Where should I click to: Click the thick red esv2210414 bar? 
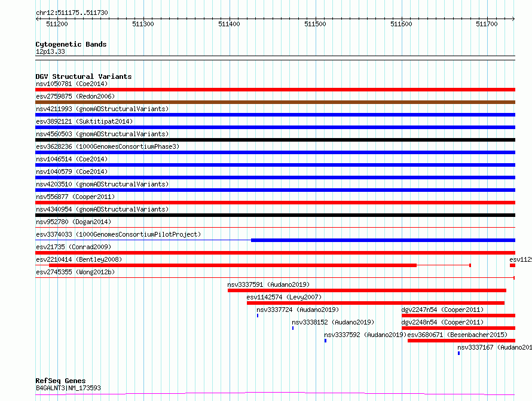(x=233, y=265)
